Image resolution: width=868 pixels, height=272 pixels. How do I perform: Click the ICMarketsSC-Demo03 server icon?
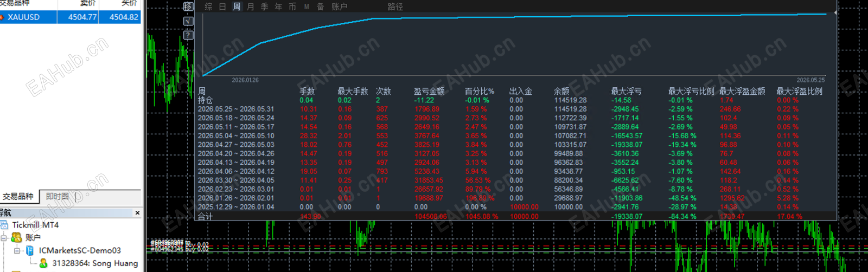point(30,250)
